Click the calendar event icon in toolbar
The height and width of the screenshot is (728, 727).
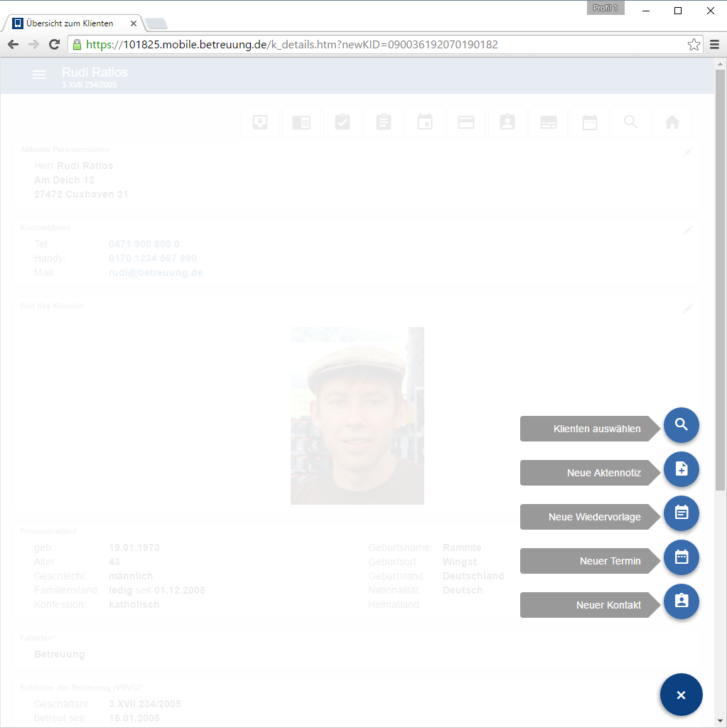click(425, 122)
